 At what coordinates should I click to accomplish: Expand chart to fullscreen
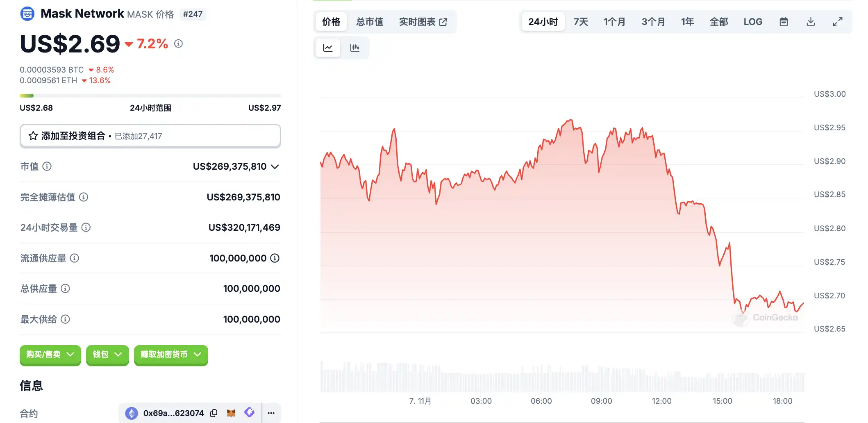[x=838, y=22]
